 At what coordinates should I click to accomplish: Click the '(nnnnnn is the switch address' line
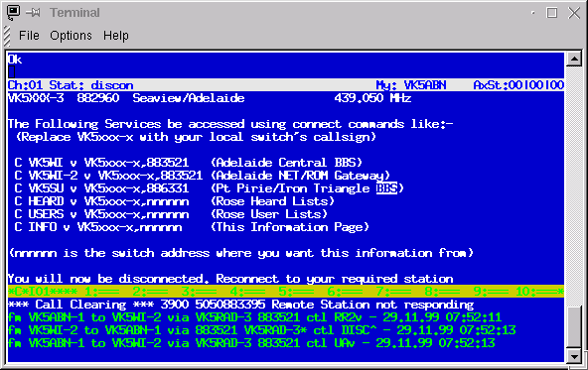pyautogui.click(x=240, y=253)
